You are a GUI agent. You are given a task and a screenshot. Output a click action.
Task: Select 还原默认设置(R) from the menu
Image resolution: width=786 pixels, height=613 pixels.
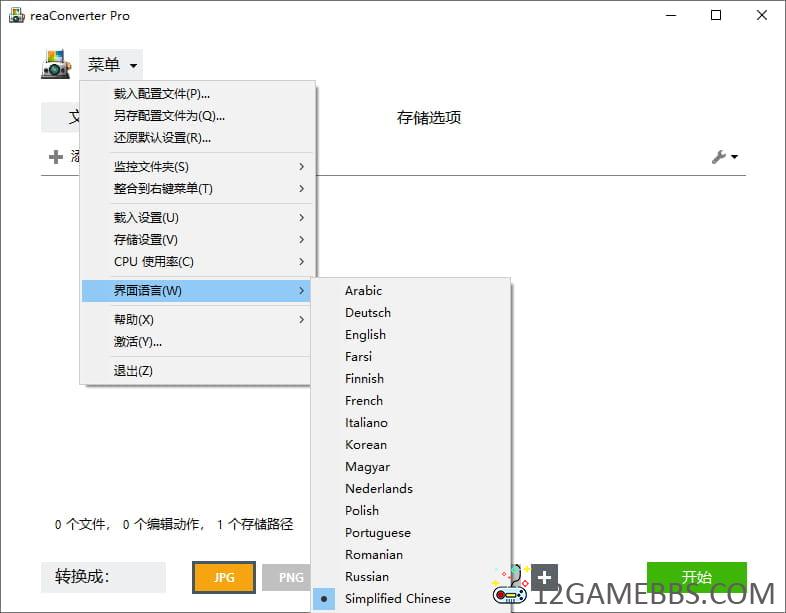point(161,138)
